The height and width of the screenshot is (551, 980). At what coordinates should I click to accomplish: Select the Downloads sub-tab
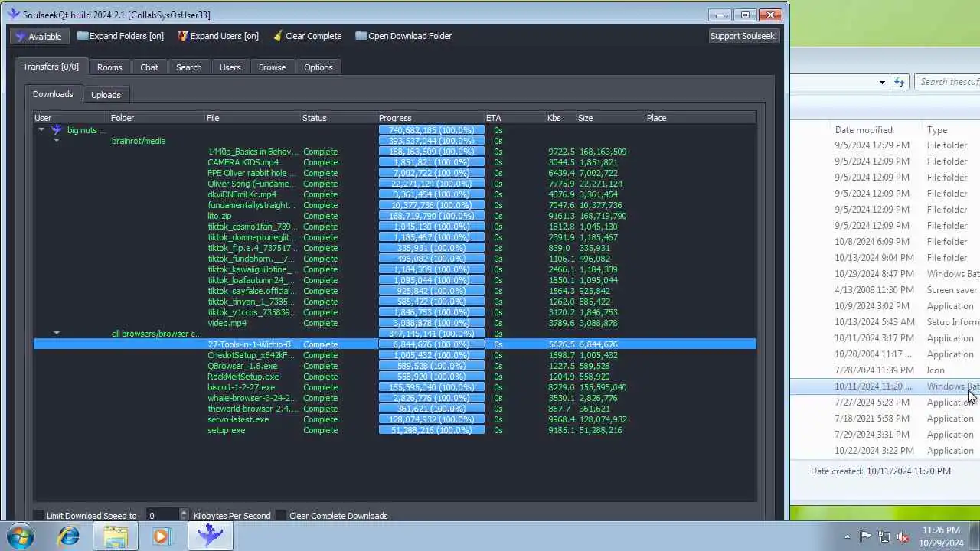click(53, 94)
